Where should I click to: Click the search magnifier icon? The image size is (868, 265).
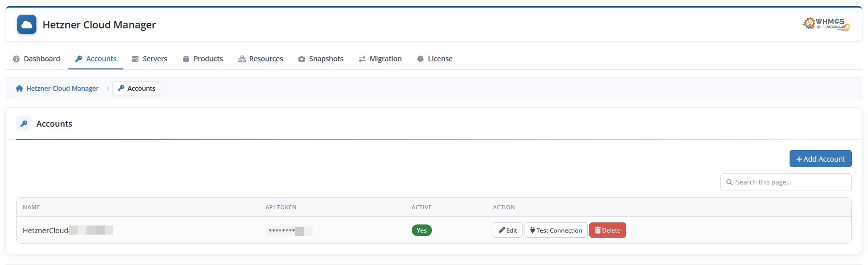[x=729, y=182]
